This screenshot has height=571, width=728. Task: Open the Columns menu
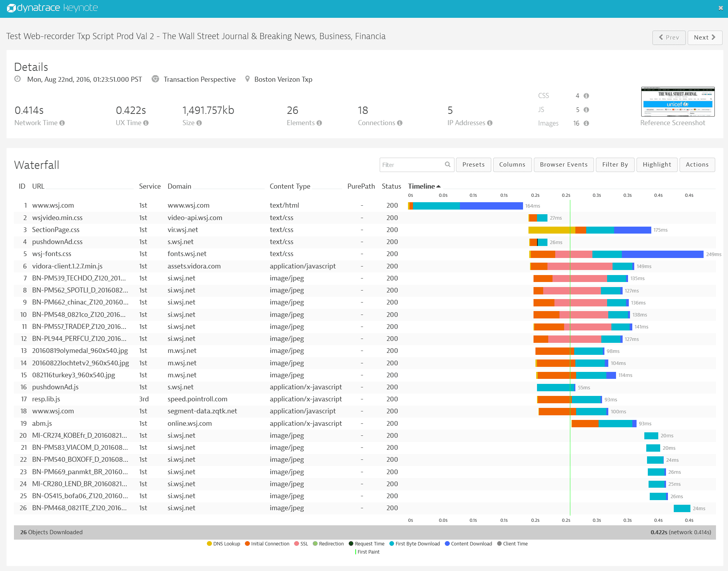tap(512, 165)
